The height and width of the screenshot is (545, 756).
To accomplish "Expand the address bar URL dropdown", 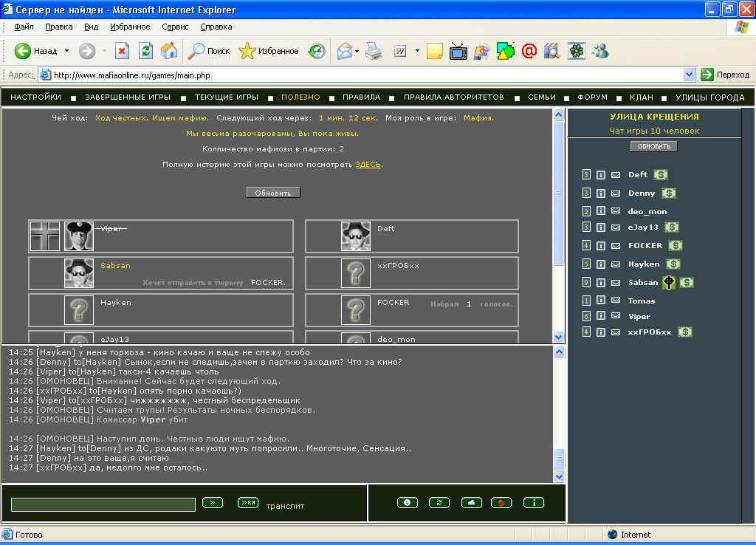I will [x=689, y=75].
